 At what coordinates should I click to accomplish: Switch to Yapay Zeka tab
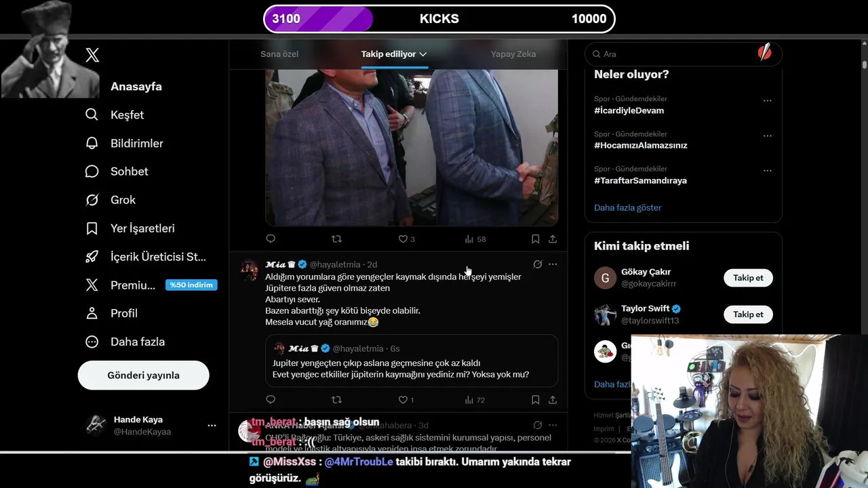(x=513, y=54)
